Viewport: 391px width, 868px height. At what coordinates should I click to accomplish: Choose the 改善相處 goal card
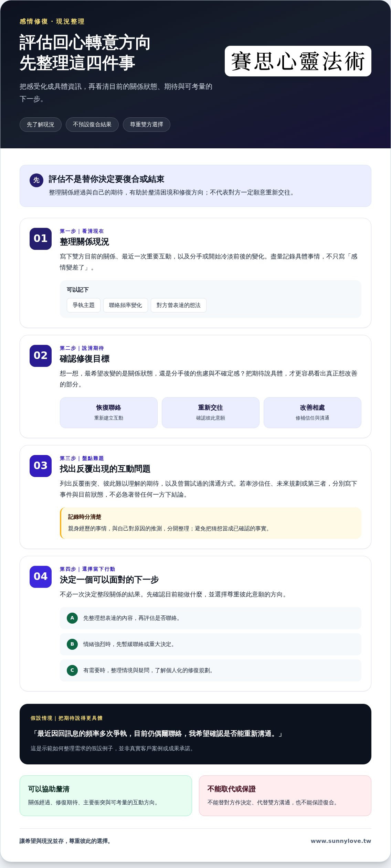click(313, 413)
